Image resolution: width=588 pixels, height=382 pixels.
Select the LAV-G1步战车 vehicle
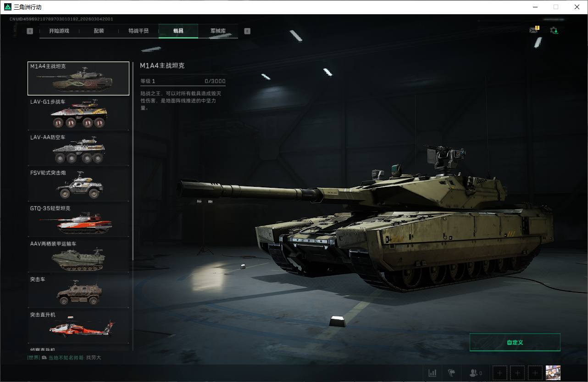click(78, 113)
